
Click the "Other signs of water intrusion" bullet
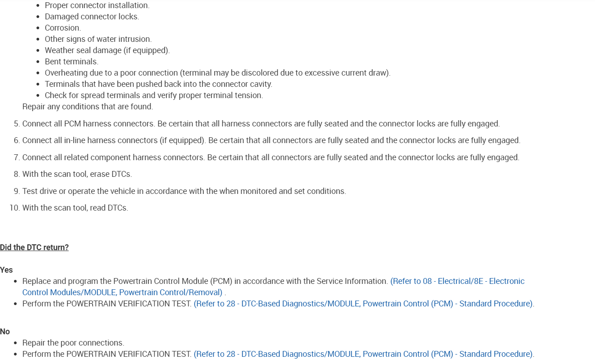(98, 39)
